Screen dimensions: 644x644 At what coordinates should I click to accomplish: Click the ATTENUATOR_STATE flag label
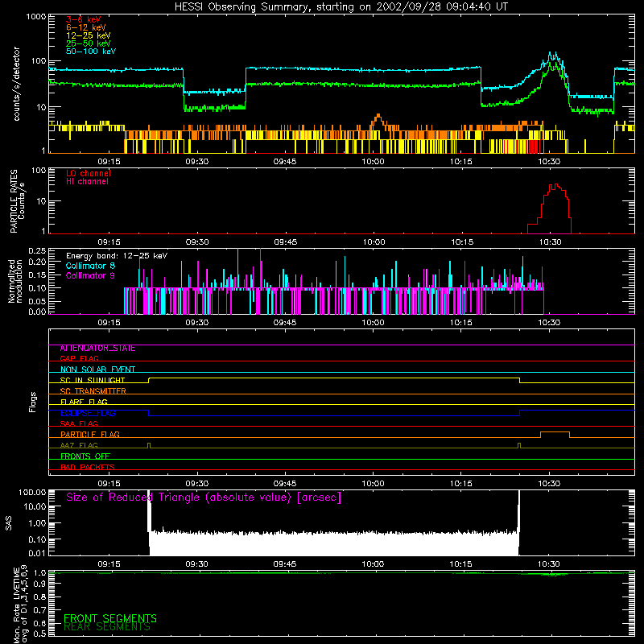point(97,349)
